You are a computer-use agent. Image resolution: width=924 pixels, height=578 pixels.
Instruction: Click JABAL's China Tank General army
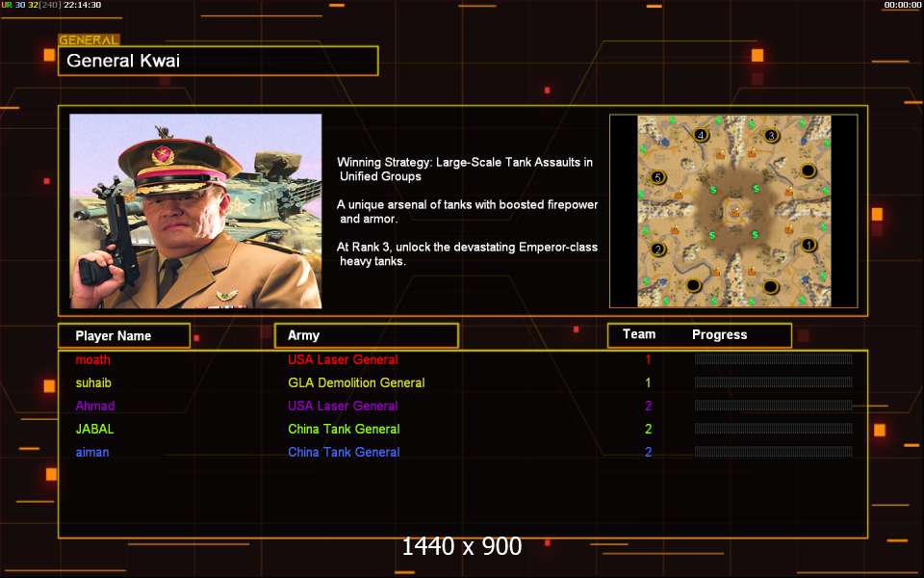[345, 429]
